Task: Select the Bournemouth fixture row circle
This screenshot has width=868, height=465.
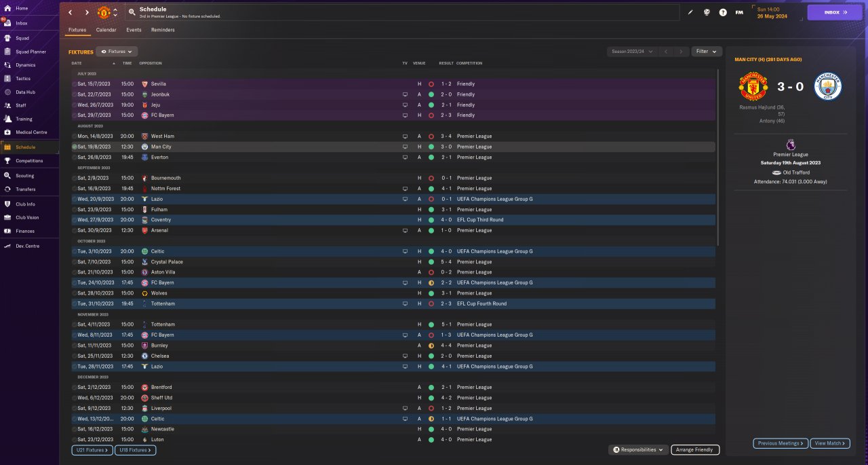Action: (x=74, y=178)
